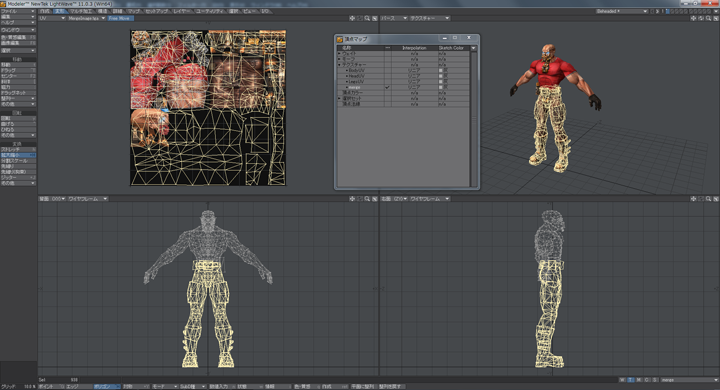Select the LegsUV map row

click(x=404, y=82)
